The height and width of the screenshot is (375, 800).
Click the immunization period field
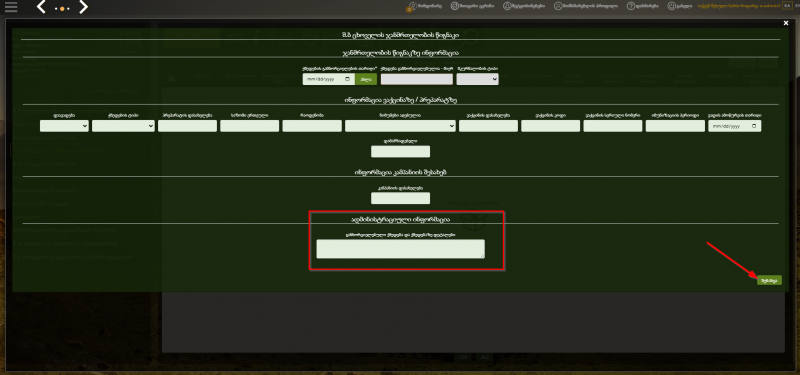[x=675, y=126]
